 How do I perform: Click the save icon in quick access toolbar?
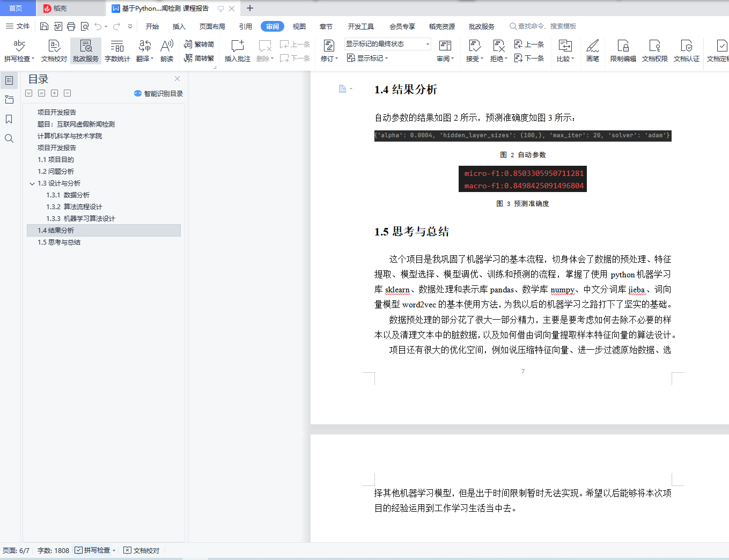coord(45,26)
